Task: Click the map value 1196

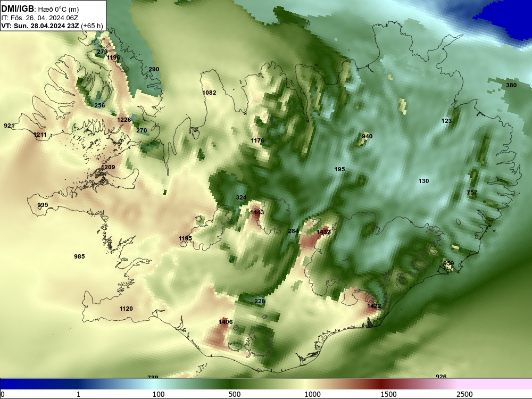Action: [113, 57]
